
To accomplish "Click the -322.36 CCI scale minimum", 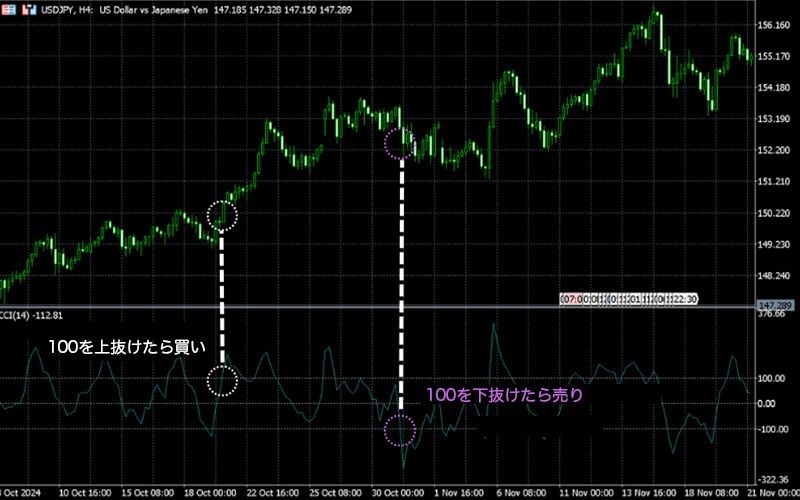I will [x=774, y=480].
